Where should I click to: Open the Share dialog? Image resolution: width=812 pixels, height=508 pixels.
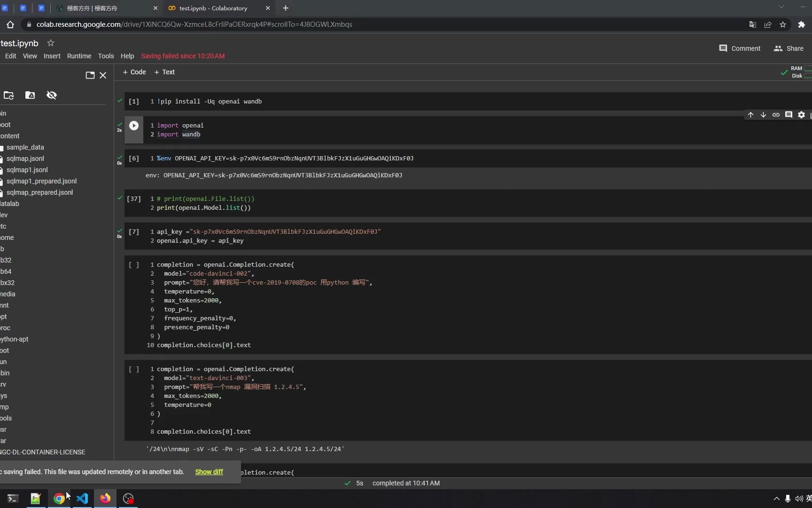point(789,48)
